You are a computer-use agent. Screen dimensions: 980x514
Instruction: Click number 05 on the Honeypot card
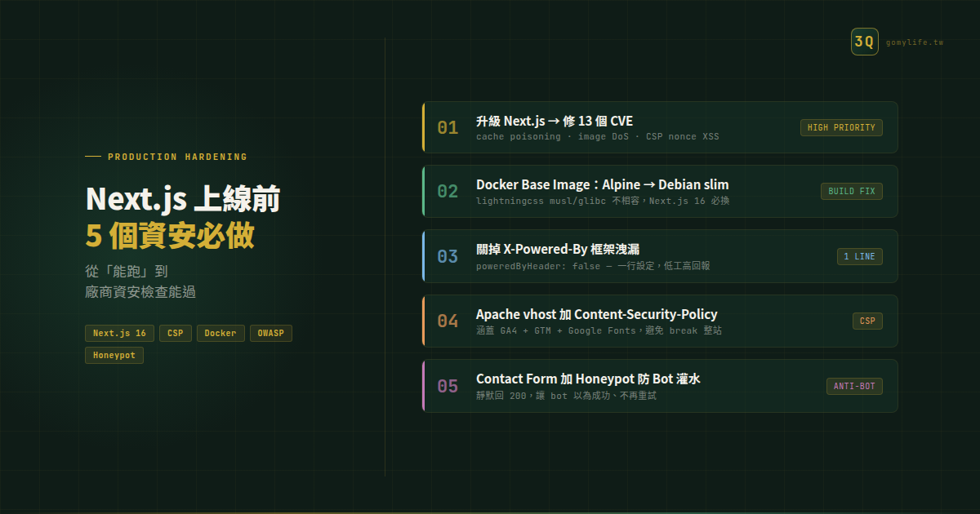click(448, 386)
